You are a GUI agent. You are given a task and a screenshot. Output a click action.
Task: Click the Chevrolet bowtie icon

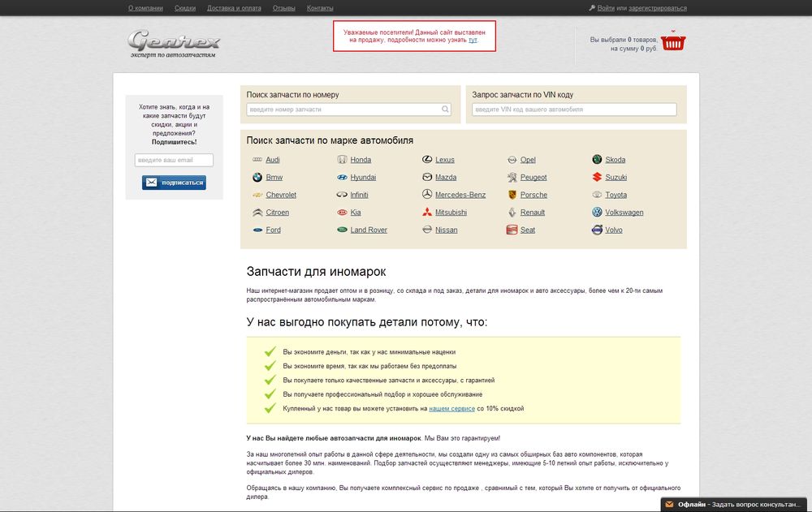pos(257,195)
